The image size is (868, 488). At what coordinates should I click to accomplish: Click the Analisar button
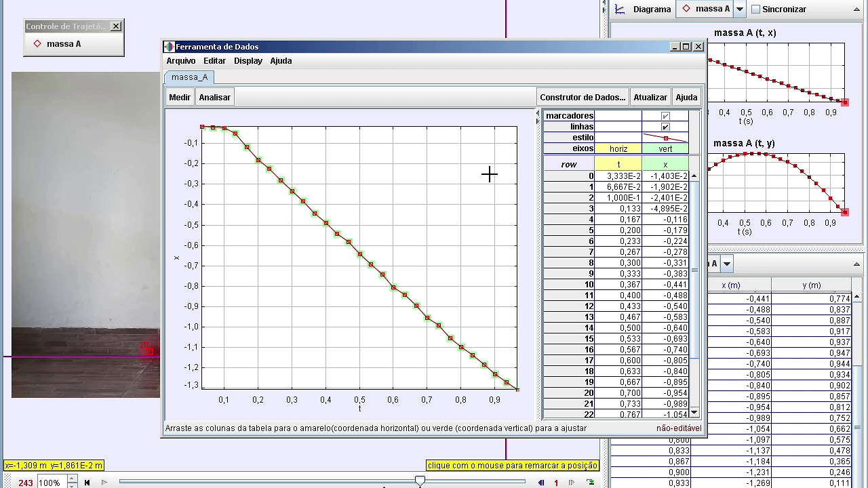pos(215,97)
